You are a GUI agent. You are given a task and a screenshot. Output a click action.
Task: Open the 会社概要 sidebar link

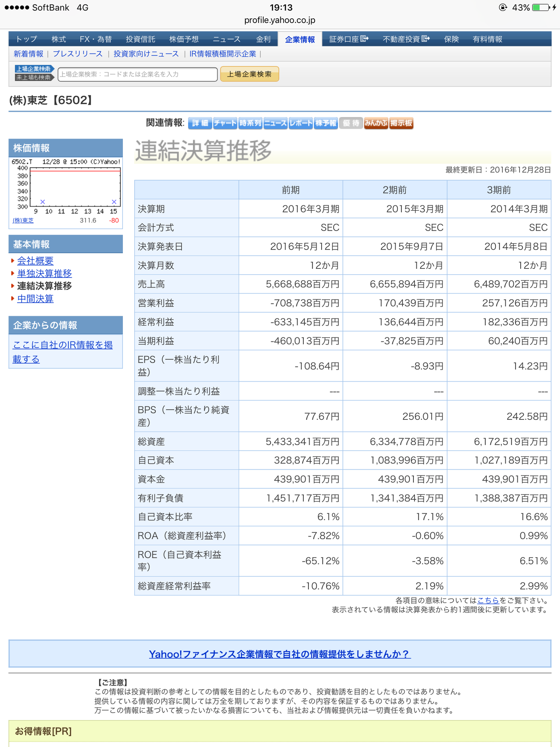35,261
